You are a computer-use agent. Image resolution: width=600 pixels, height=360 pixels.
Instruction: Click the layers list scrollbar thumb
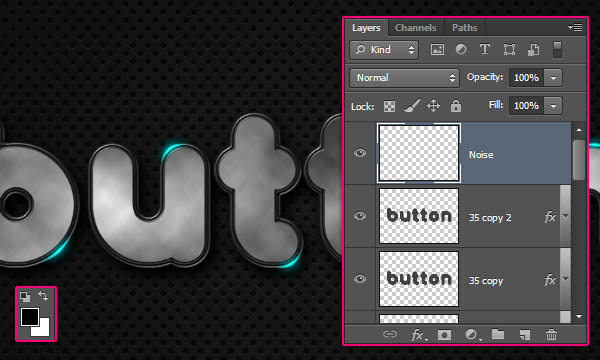[x=579, y=160]
